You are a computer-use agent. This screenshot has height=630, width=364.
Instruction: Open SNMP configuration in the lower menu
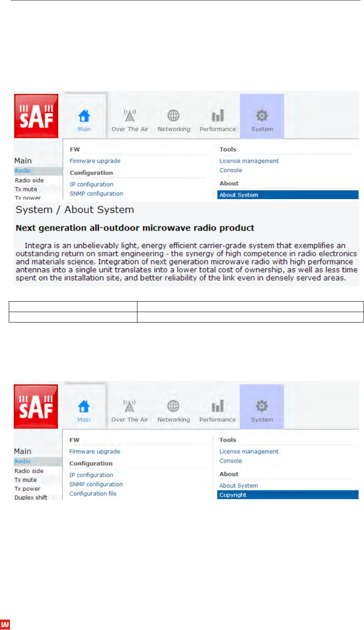tap(96, 484)
